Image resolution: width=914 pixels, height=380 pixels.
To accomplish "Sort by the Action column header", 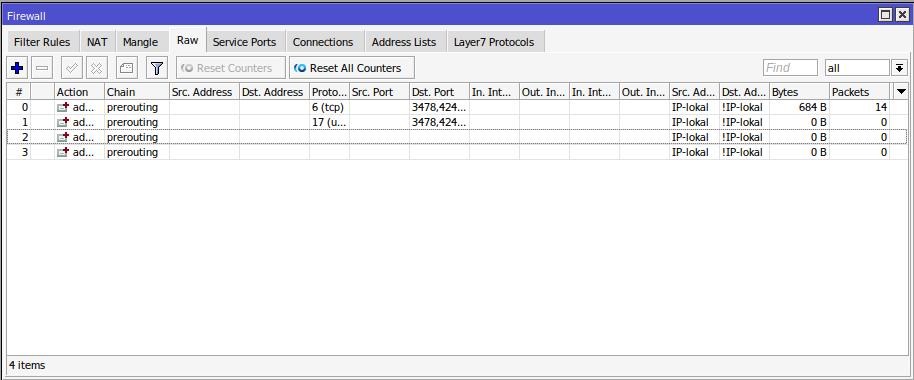I will (79, 92).
